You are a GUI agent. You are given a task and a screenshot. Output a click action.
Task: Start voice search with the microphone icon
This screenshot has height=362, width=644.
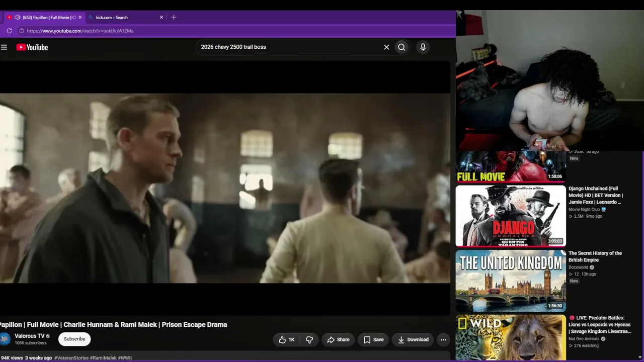(x=423, y=47)
